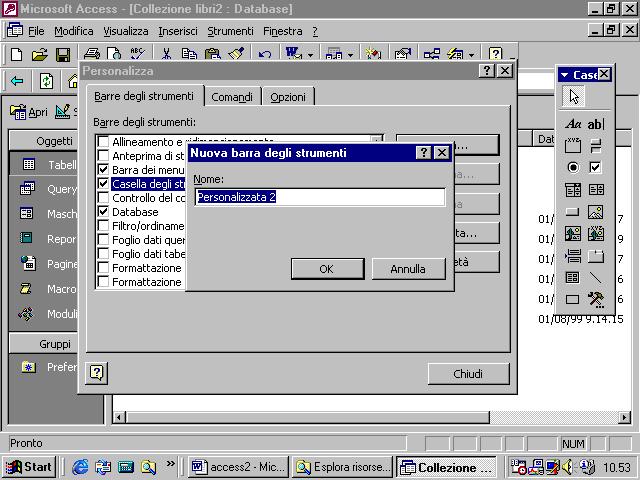The width and height of the screenshot is (640, 480).
Task: Select the Rectangle tool in toolbox
Action: [573, 300]
